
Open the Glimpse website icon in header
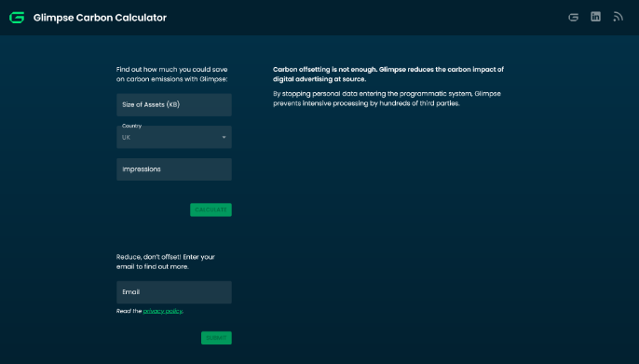(x=574, y=17)
